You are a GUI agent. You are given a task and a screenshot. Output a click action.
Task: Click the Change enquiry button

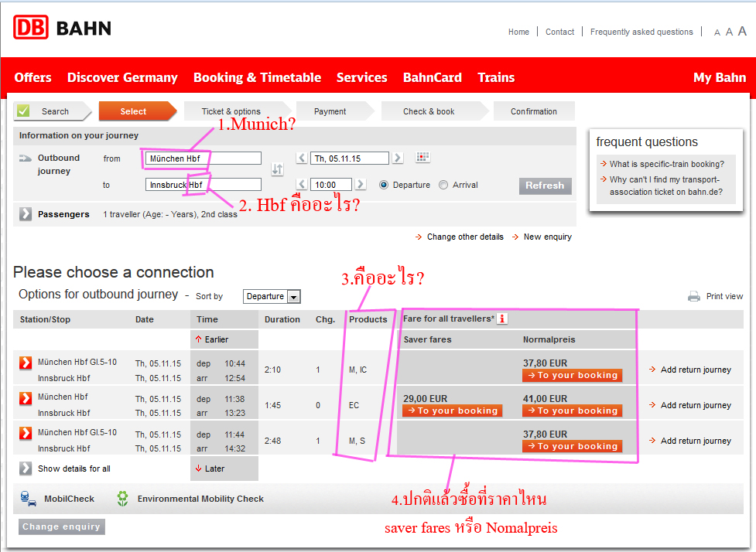coord(62,526)
